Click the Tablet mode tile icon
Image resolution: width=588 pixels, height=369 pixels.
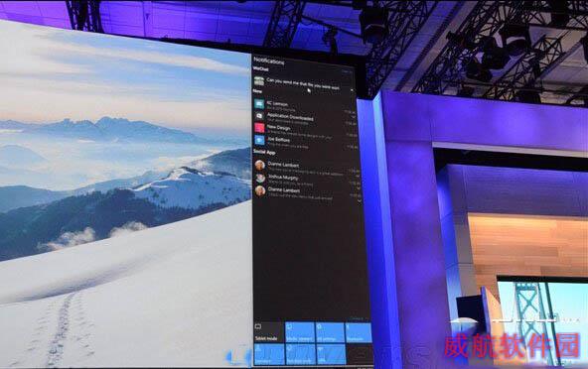point(258,326)
